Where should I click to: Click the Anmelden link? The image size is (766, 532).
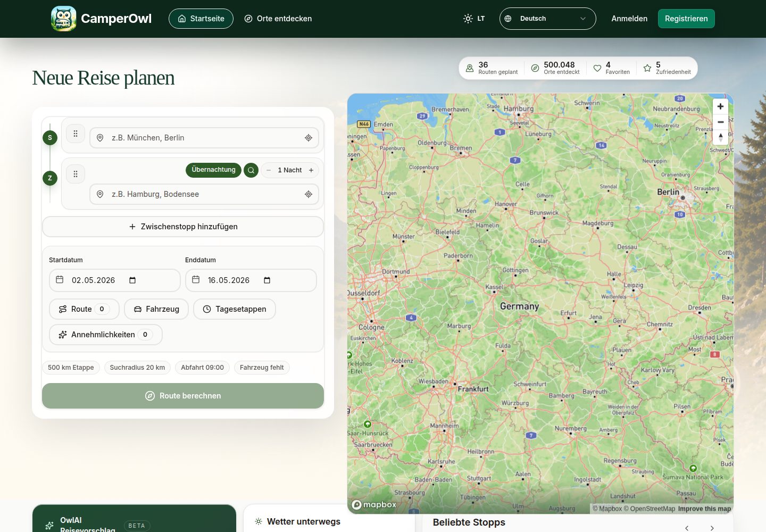[x=629, y=19]
